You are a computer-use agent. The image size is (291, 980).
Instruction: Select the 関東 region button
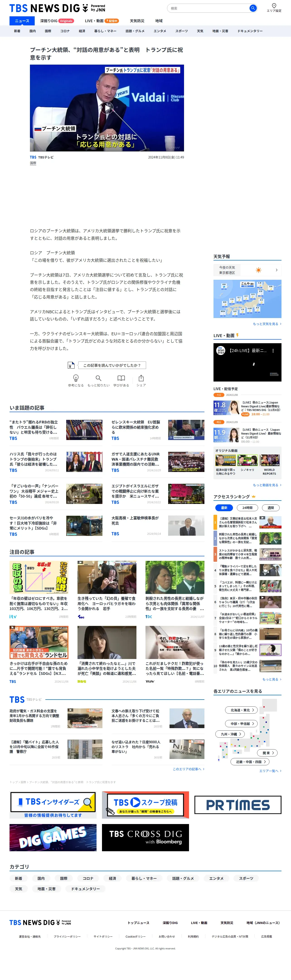pos(267,753)
